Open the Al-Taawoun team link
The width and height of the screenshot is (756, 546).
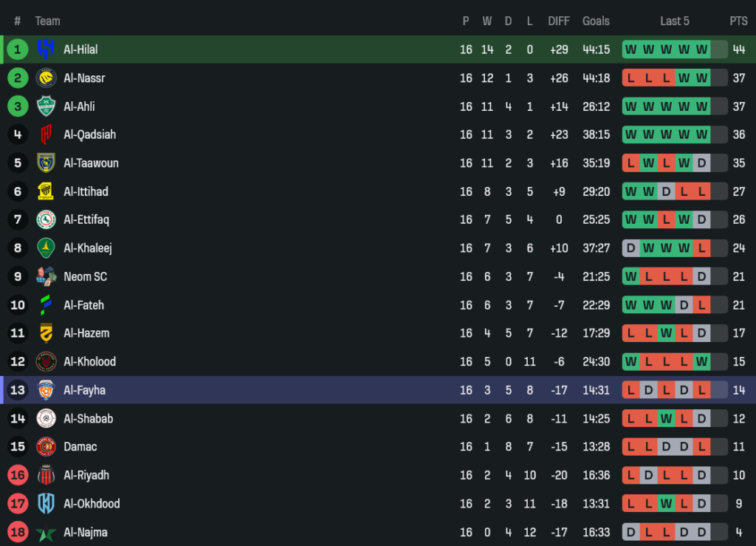point(91,163)
